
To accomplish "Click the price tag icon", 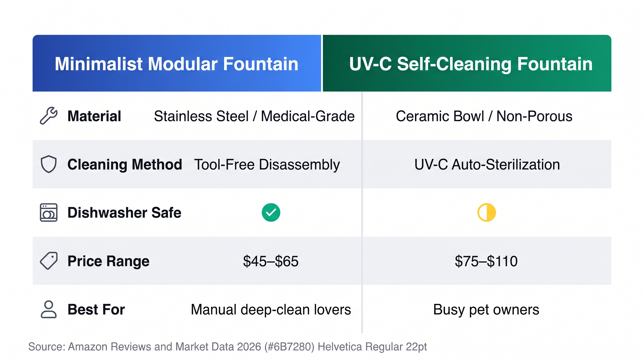I will click(x=49, y=261).
